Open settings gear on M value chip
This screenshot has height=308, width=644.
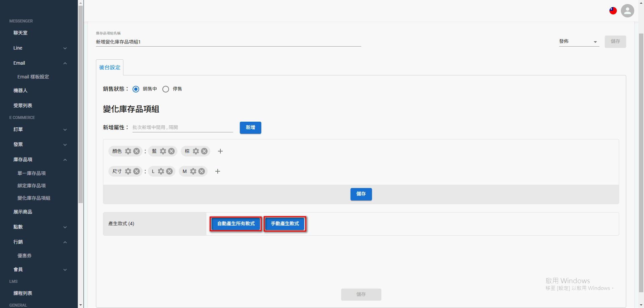(193, 171)
